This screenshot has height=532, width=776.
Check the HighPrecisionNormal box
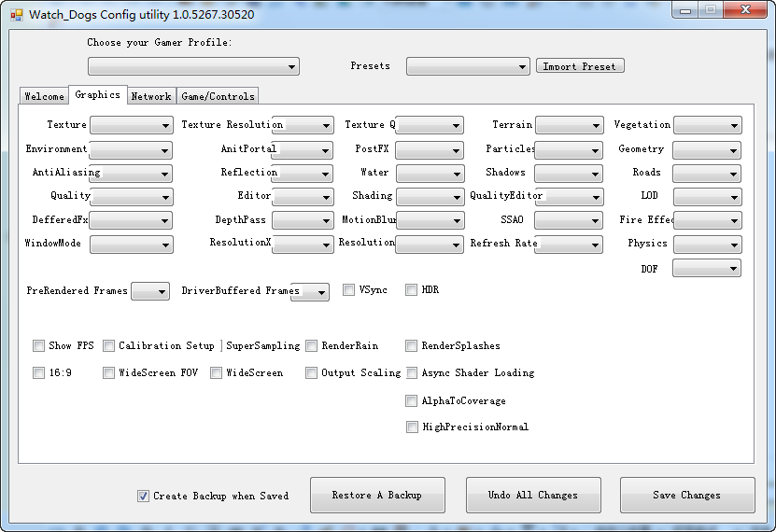(x=412, y=427)
